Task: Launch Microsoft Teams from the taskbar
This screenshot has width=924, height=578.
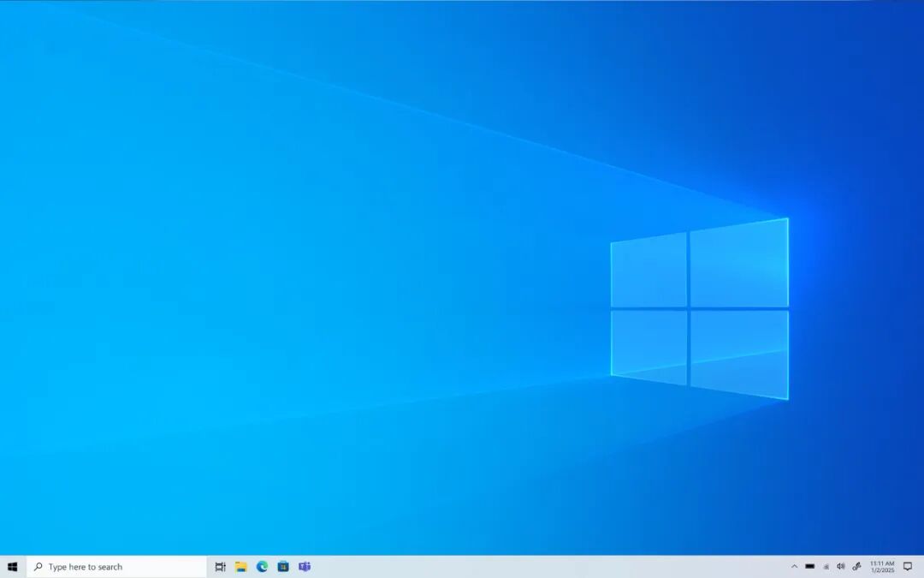Action: pyautogui.click(x=305, y=567)
